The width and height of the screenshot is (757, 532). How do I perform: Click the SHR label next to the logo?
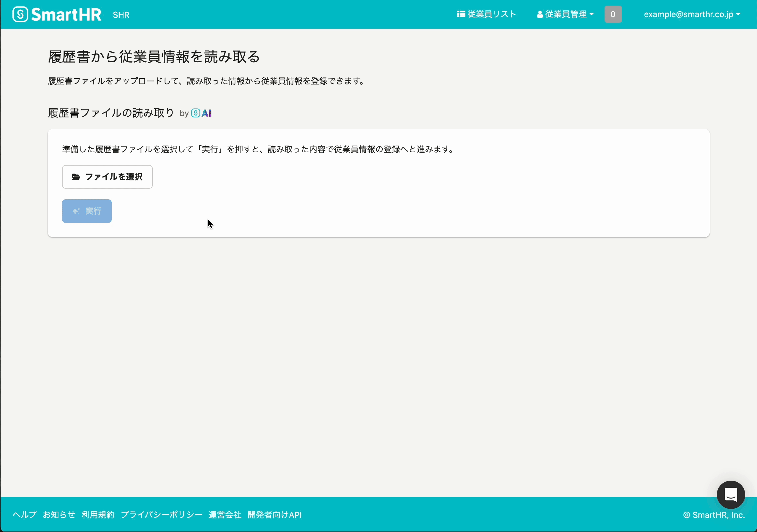pos(121,14)
